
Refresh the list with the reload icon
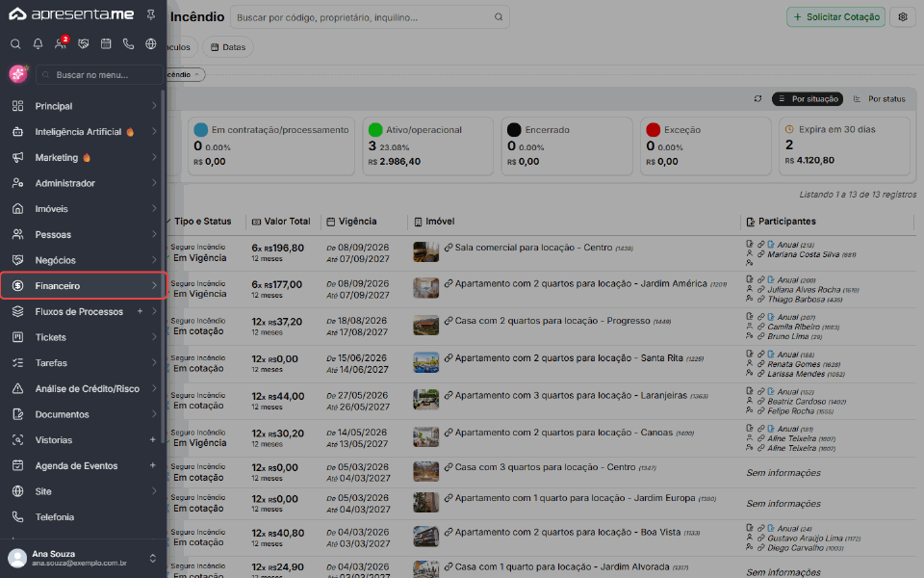[x=757, y=99]
